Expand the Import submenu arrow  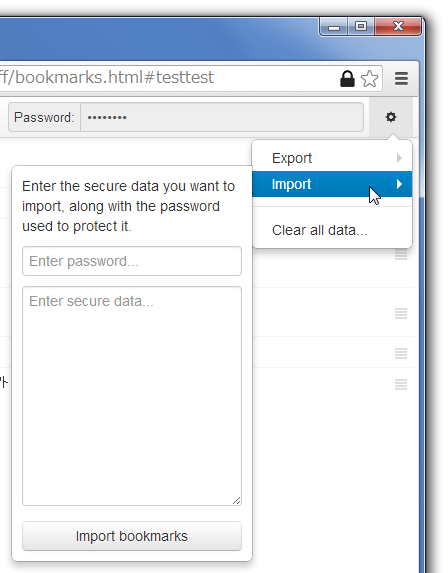tap(399, 184)
